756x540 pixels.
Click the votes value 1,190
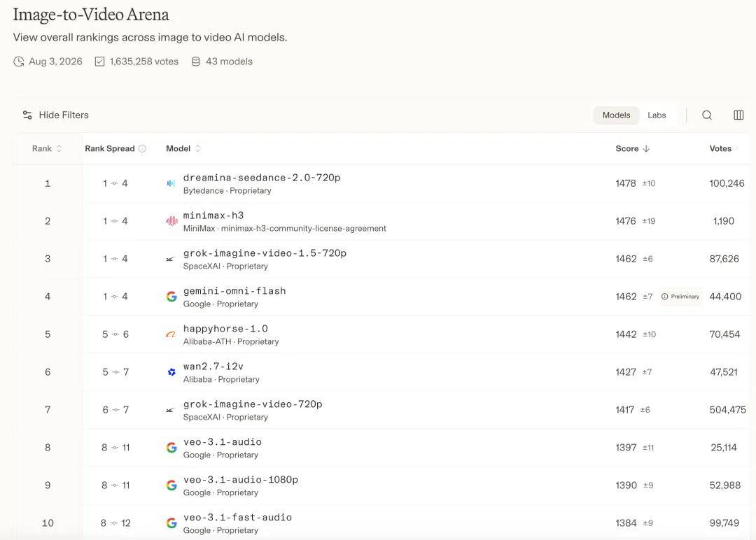coord(724,221)
